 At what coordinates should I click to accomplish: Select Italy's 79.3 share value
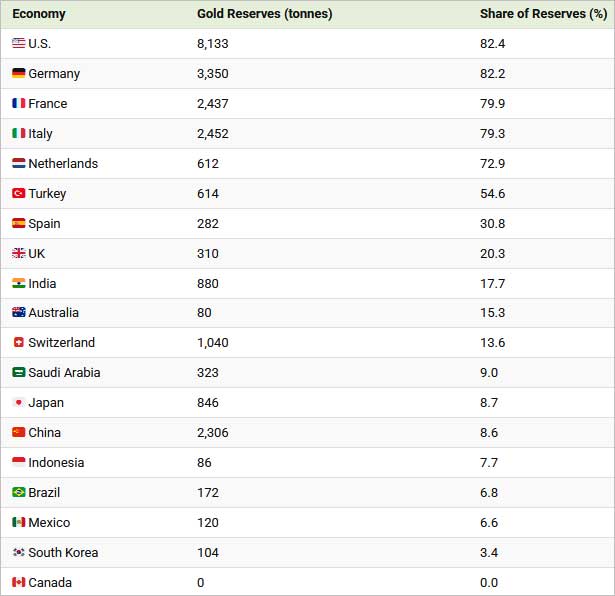click(x=493, y=134)
